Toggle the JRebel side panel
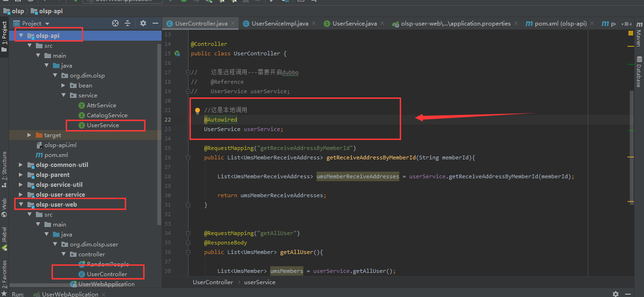Screen dimensions: 644x297 4,240
